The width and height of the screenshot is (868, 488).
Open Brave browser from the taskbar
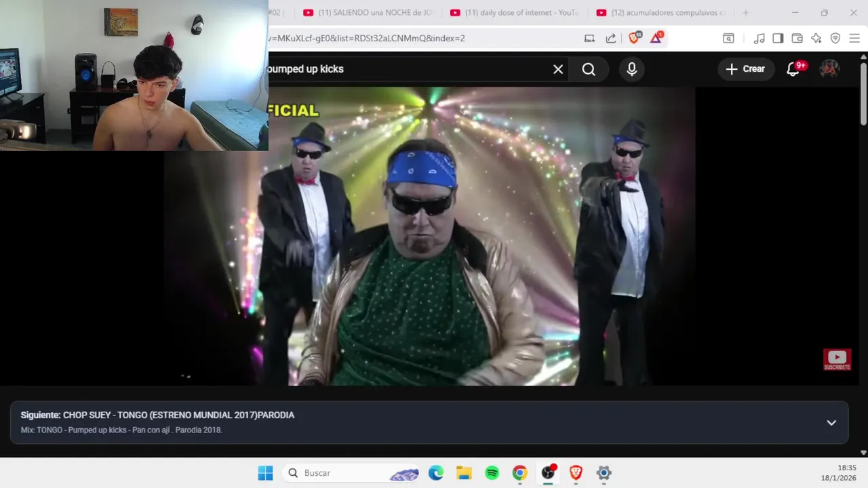tap(576, 473)
